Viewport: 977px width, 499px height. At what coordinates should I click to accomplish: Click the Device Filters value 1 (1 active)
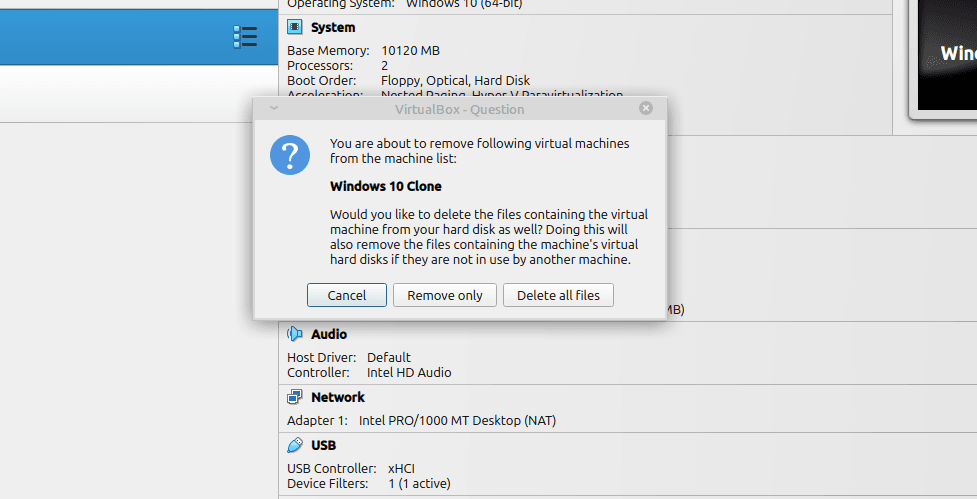[419, 483]
